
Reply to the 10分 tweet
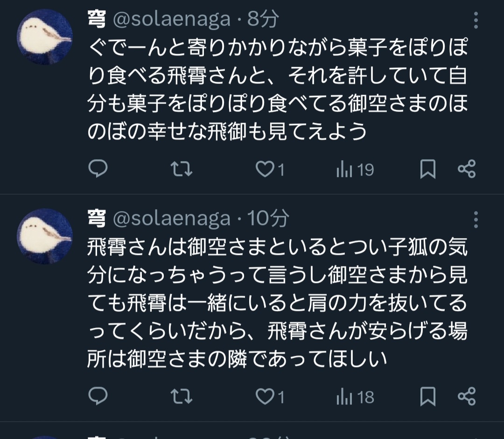98,397
